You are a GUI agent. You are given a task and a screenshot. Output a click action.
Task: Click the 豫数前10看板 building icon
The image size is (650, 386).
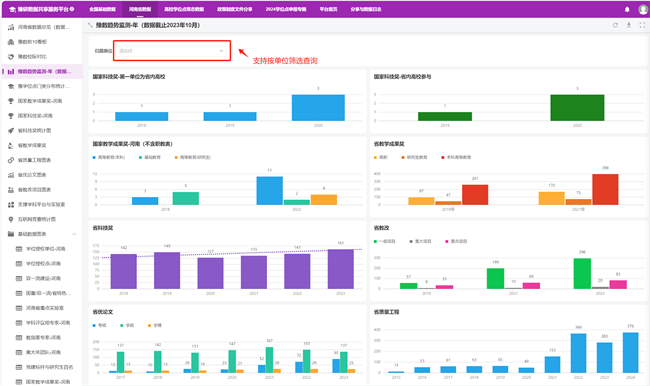click(11, 42)
